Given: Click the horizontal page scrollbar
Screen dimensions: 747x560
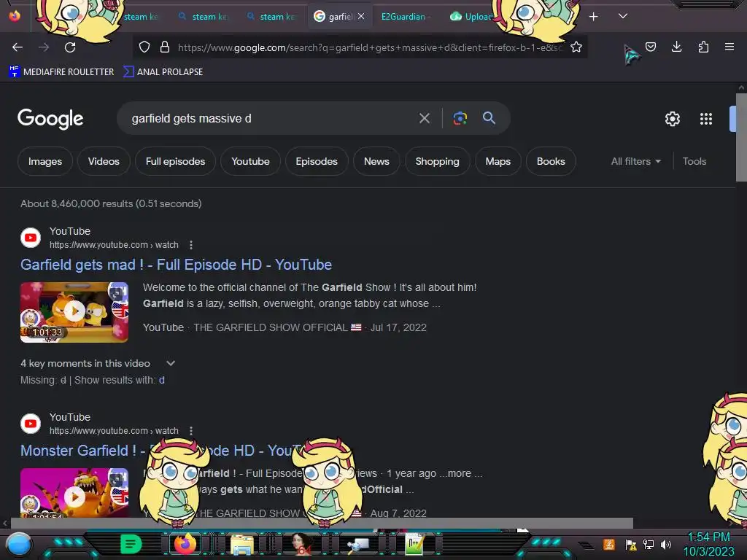Looking at the screenshot, I should pos(322,523).
